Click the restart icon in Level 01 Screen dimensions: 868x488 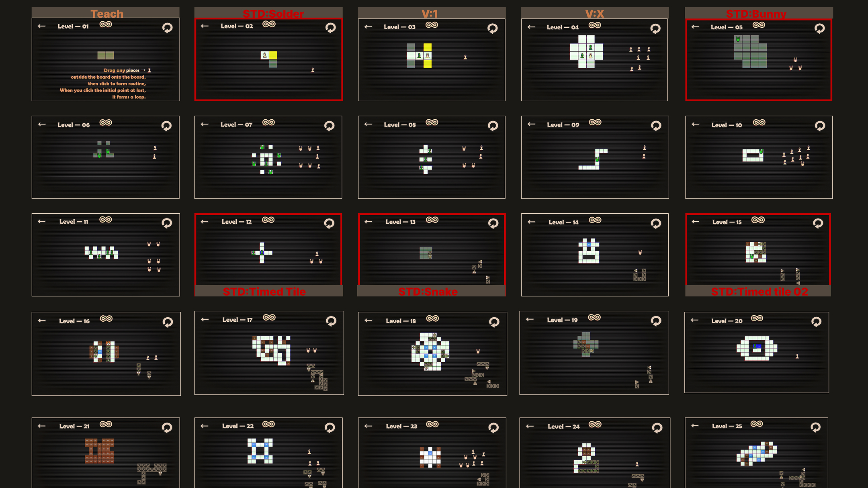point(167,28)
